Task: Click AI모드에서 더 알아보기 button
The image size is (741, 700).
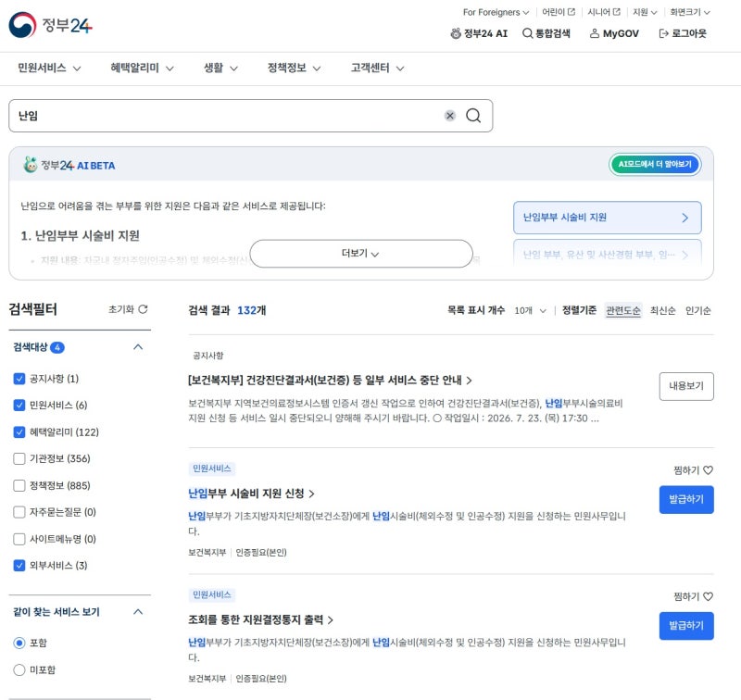Action: click(x=655, y=165)
